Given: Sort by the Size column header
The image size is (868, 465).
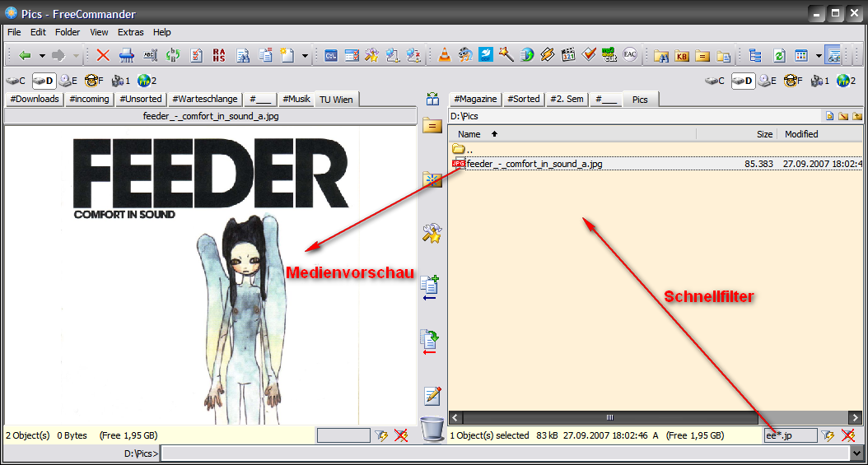Looking at the screenshot, I should pyautogui.click(x=737, y=134).
